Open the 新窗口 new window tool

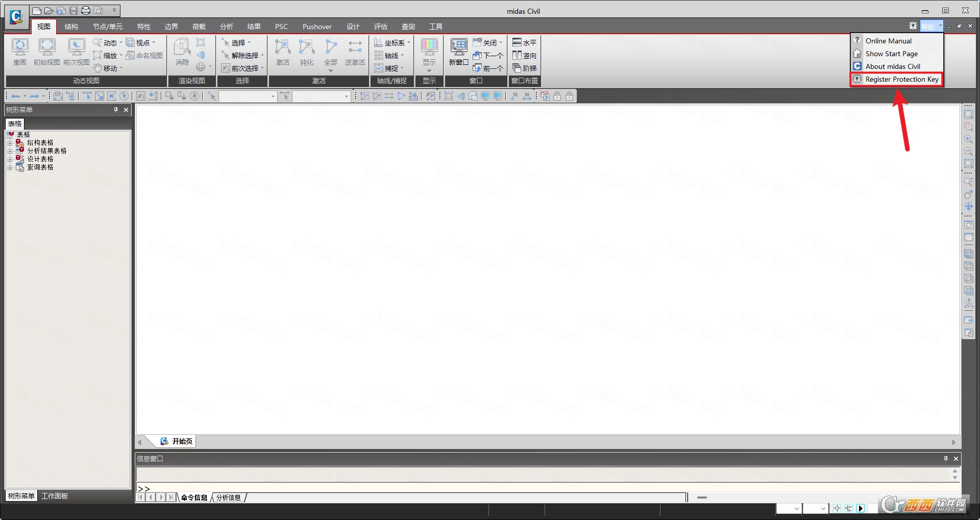click(459, 52)
